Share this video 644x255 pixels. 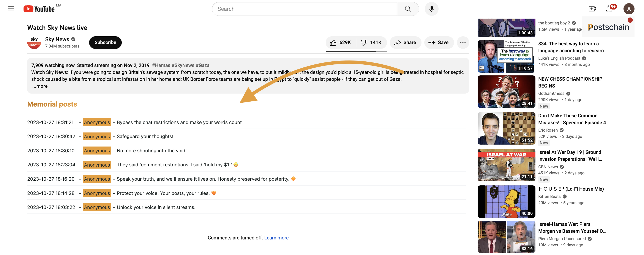click(x=405, y=43)
